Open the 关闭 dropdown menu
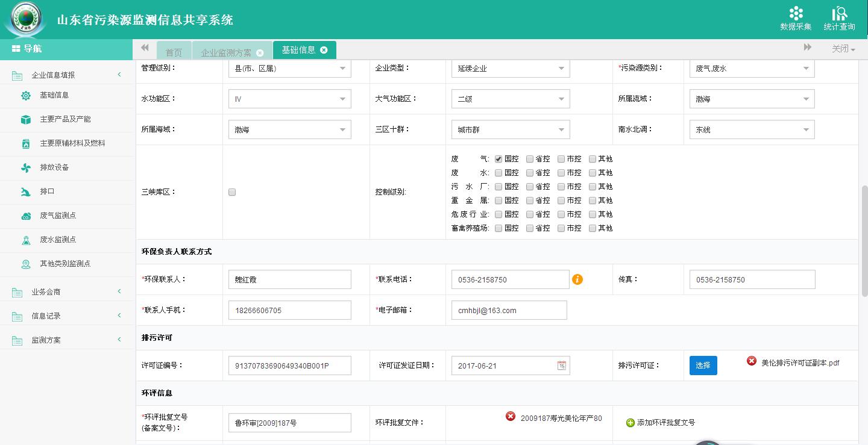The width and height of the screenshot is (868, 445). (x=843, y=49)
